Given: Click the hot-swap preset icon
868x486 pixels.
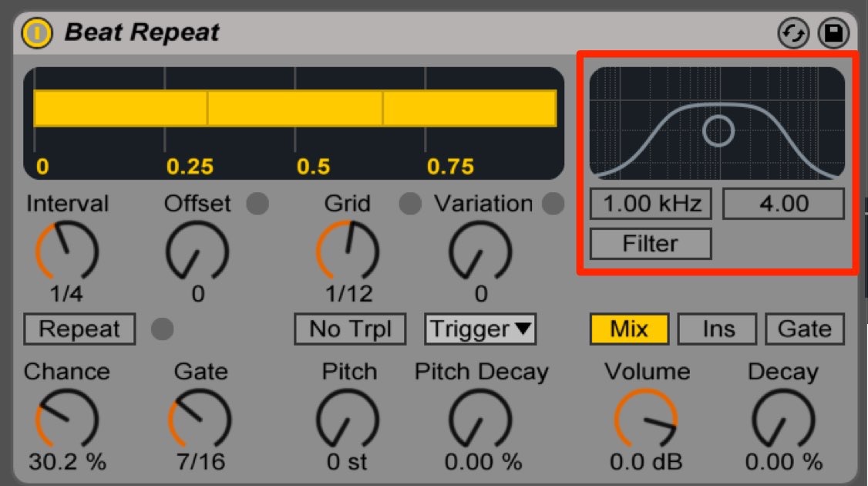Looking at the screenshot, I should tap(793, 33).
